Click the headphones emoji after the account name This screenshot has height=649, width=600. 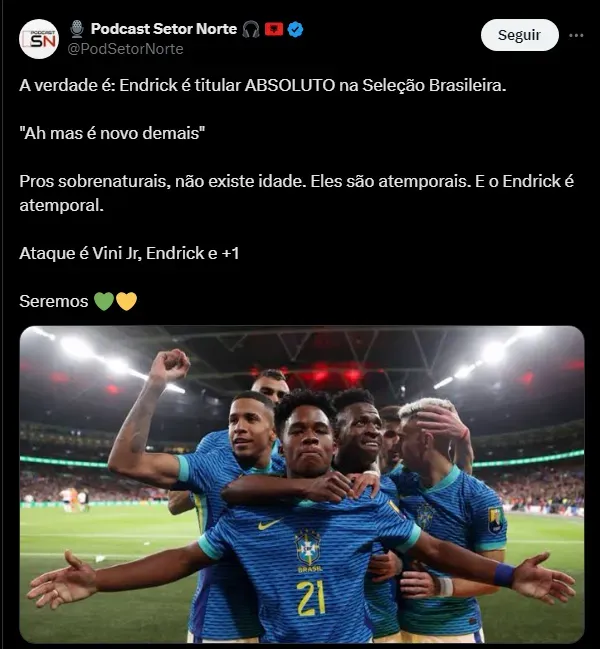click(x=251, y=29)
